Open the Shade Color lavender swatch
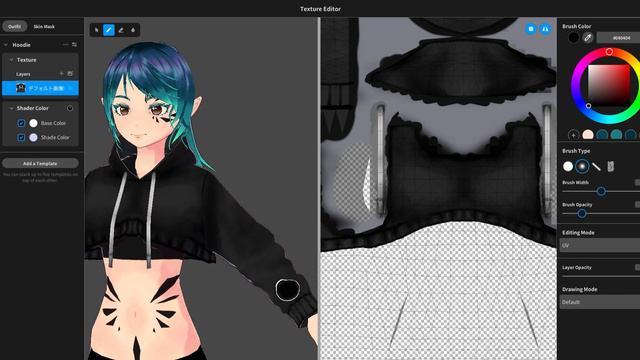 33,138
